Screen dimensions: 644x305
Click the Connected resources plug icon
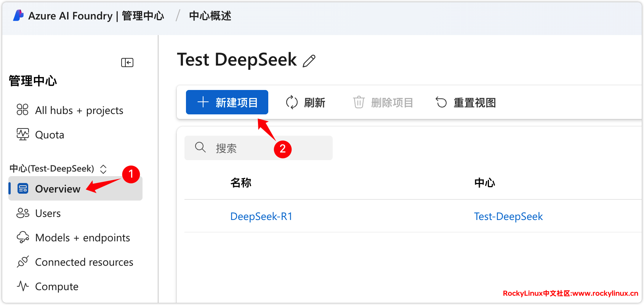[x=22, y=262]
